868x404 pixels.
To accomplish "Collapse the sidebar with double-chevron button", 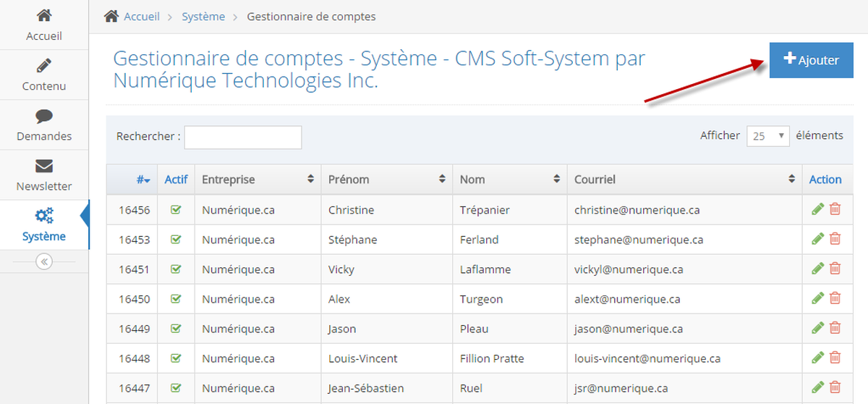I will [x=44, y=261].
